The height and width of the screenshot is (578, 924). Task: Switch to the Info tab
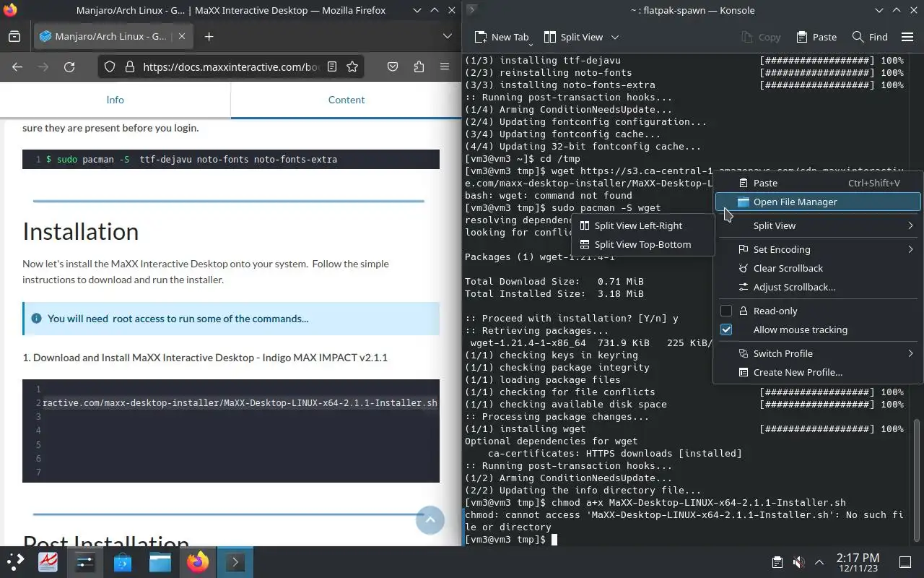point(115,100)
